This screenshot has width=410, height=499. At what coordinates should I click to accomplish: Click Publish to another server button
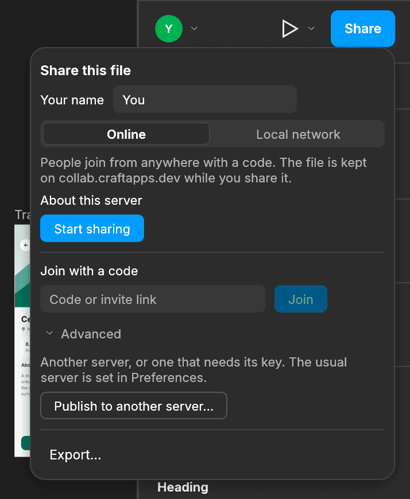tap(134, 406)
